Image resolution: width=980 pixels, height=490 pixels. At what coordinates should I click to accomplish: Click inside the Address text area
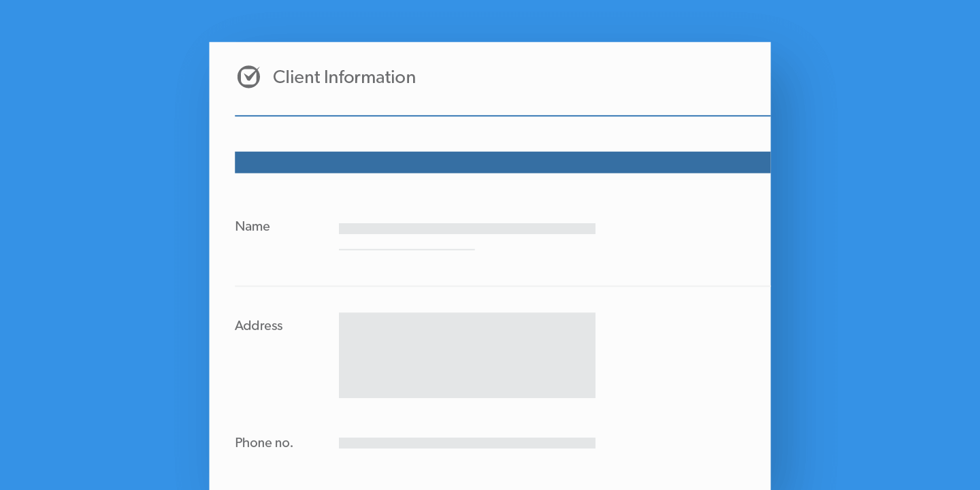(467, 355)
